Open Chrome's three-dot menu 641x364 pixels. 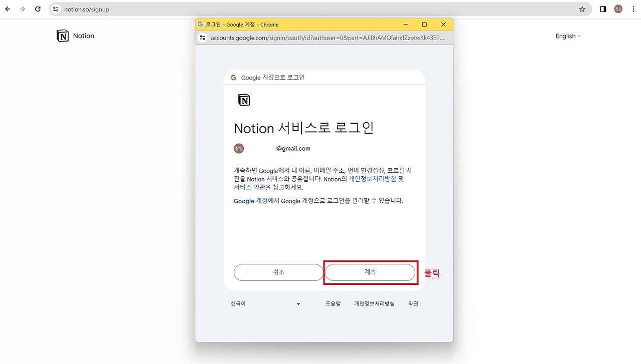tap(633, 9)
